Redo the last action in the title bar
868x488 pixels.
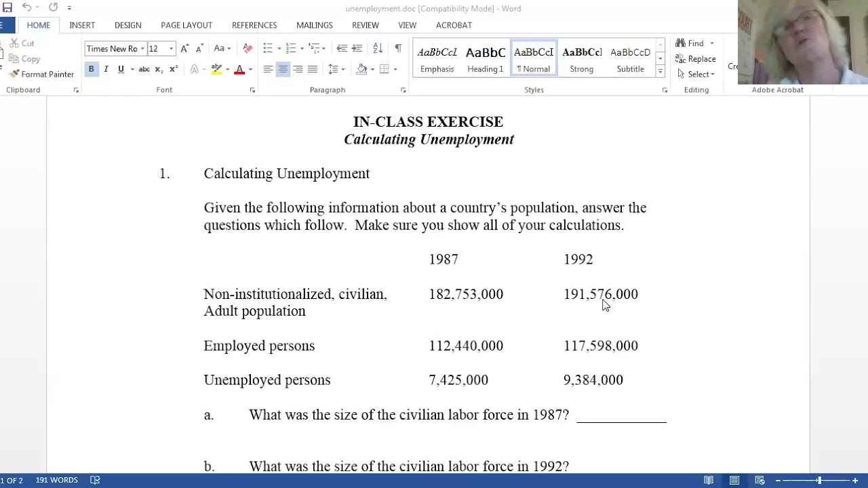click(53, 7)
